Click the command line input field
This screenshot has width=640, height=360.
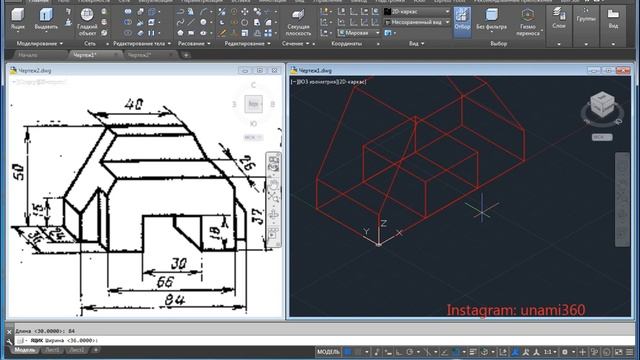323,340
